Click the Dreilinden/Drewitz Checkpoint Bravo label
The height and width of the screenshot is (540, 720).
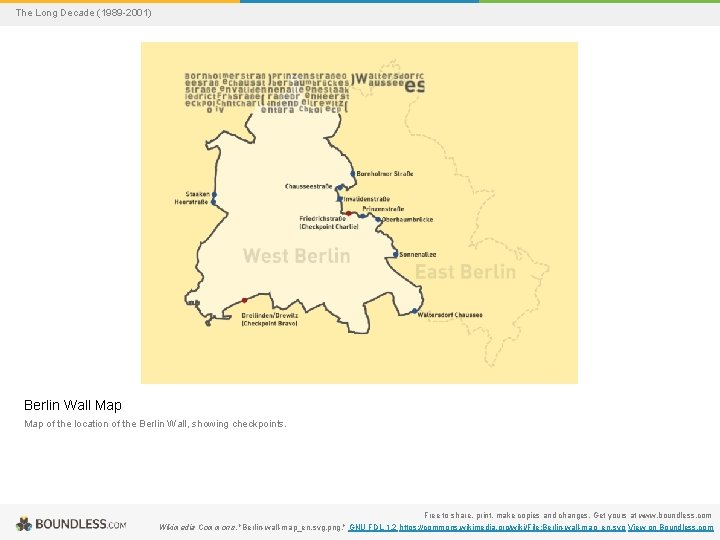pos(270,320)
